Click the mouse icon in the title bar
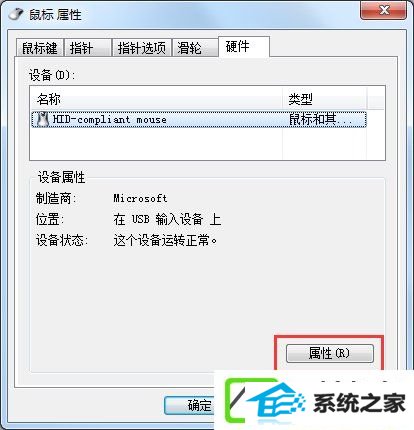414x430 pixels. 16,14
